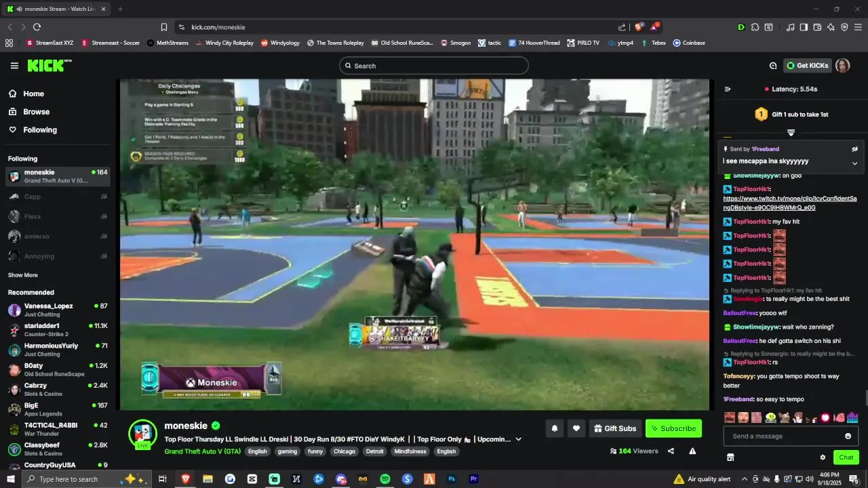Click the icon left of Get KICKs
This screenshot has width=868, height=488.
[773, 66]
